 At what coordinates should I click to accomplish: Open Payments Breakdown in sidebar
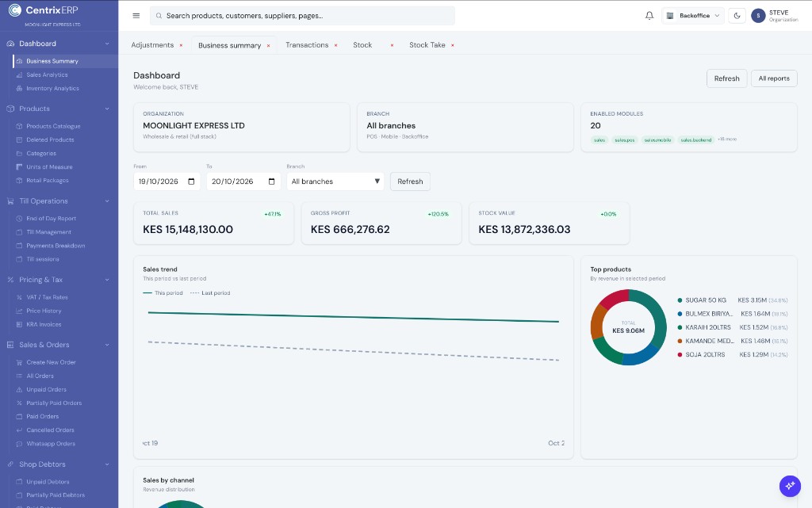[x=56, y=245]
